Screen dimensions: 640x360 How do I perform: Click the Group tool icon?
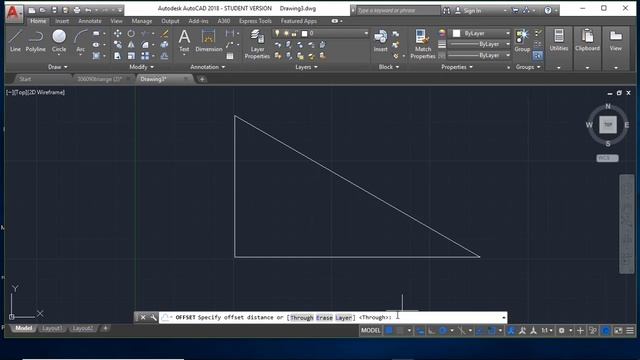pyautogui.click(x=522, y=41)
